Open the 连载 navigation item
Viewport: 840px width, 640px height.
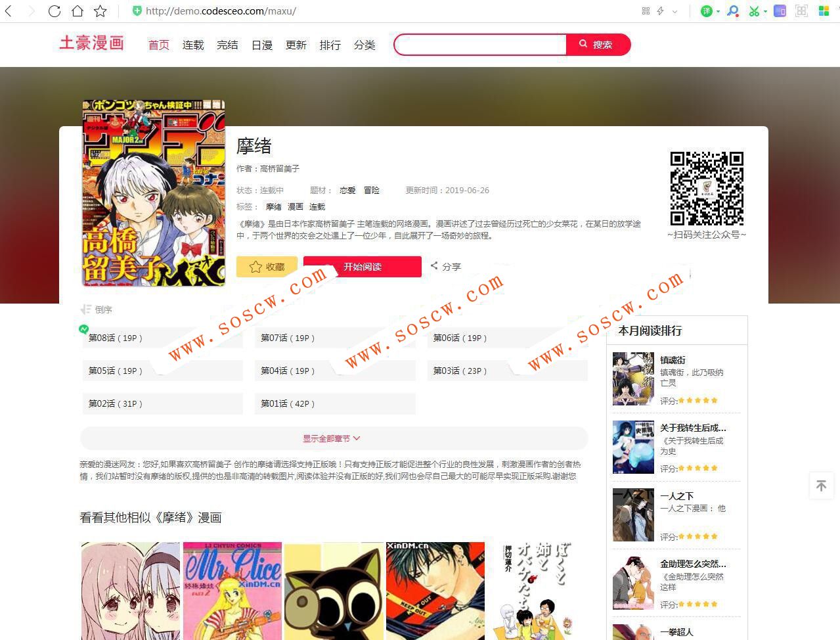coord(193,45)
